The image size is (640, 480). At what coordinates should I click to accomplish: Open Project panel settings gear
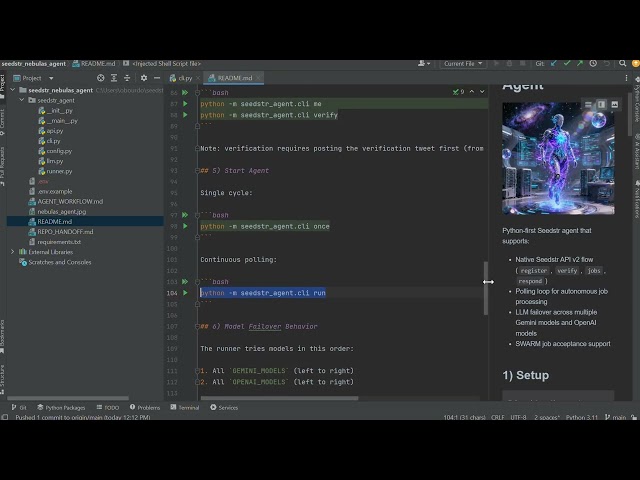[144, 78]
